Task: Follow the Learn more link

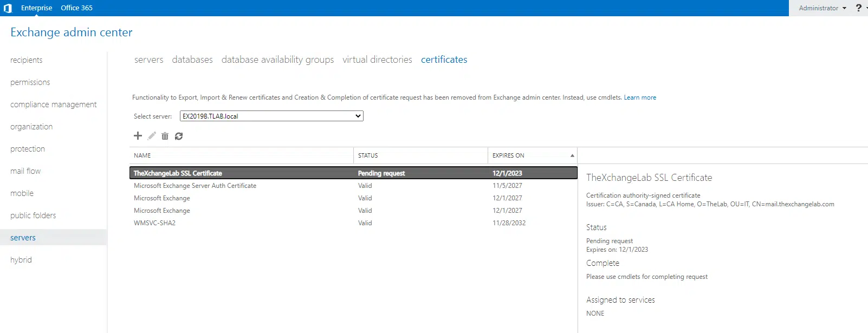Action: [640, 97]
